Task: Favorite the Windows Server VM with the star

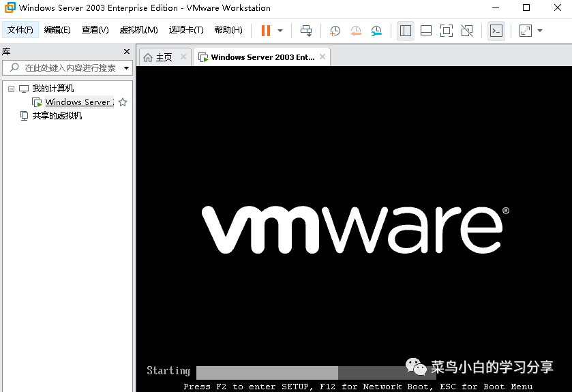Action: [123, 102]
